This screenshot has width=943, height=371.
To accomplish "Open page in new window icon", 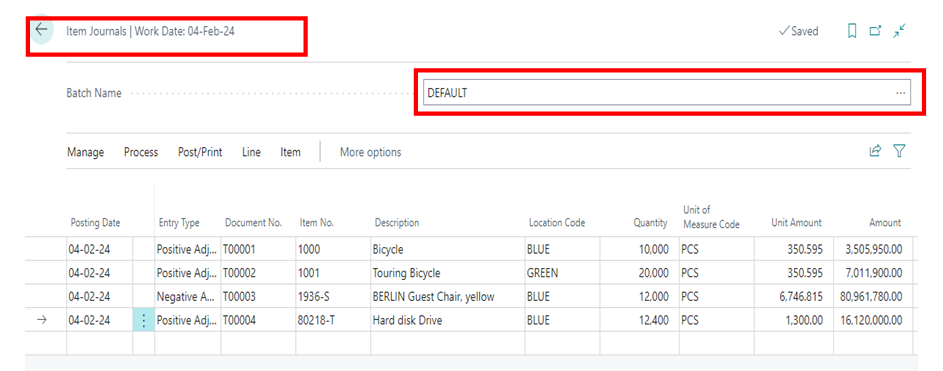I will pos(876,31).
